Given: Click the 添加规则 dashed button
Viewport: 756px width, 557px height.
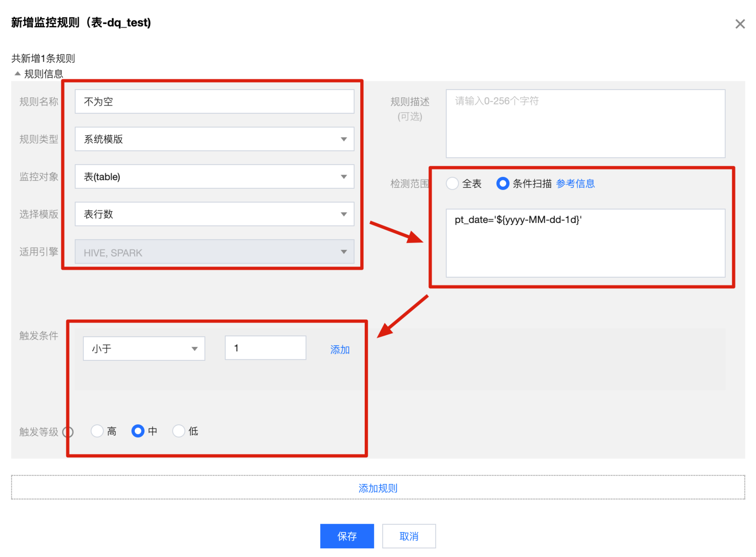Looking at the screenshot, I should pos(378,488).
